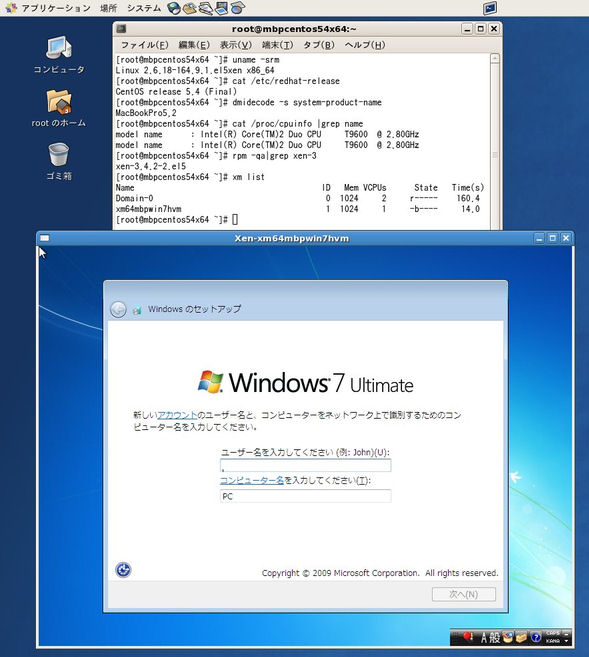589x657 pixels.
Task: Click the computer name field containing PC
Action: [x=306, y=496]
